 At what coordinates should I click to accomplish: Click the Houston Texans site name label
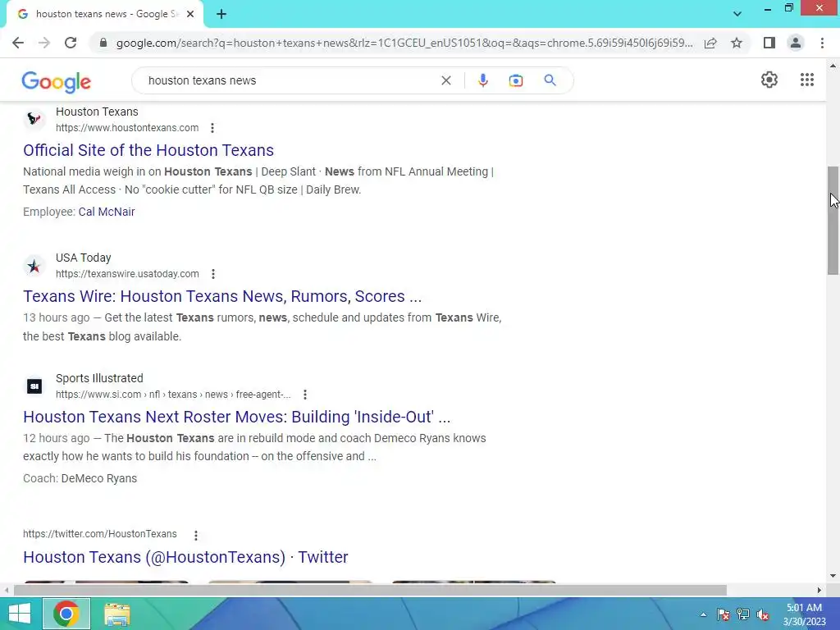click(97, 112)
